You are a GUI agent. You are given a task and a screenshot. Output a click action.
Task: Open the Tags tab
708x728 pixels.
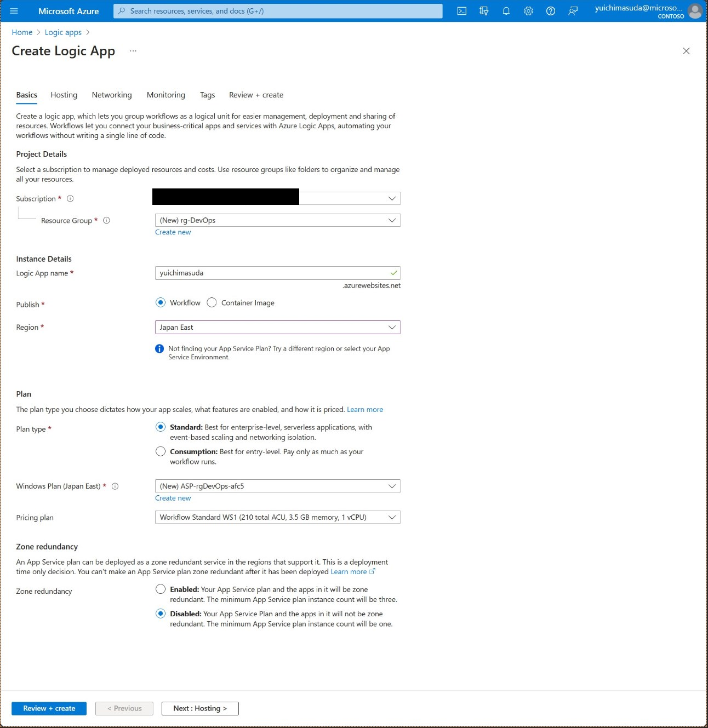coord(208,95)
